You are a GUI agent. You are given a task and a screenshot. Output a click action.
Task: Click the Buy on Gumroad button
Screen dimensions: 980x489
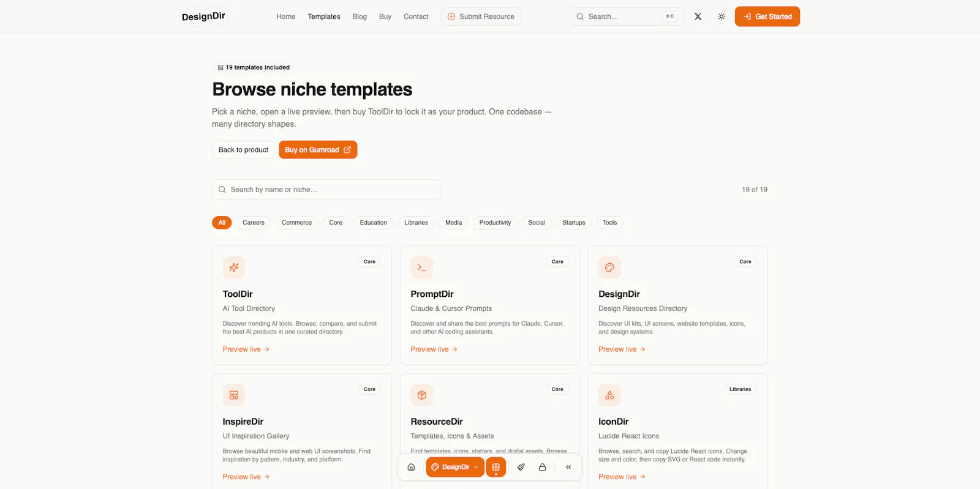pyautogui.click(x=318, y=150)
